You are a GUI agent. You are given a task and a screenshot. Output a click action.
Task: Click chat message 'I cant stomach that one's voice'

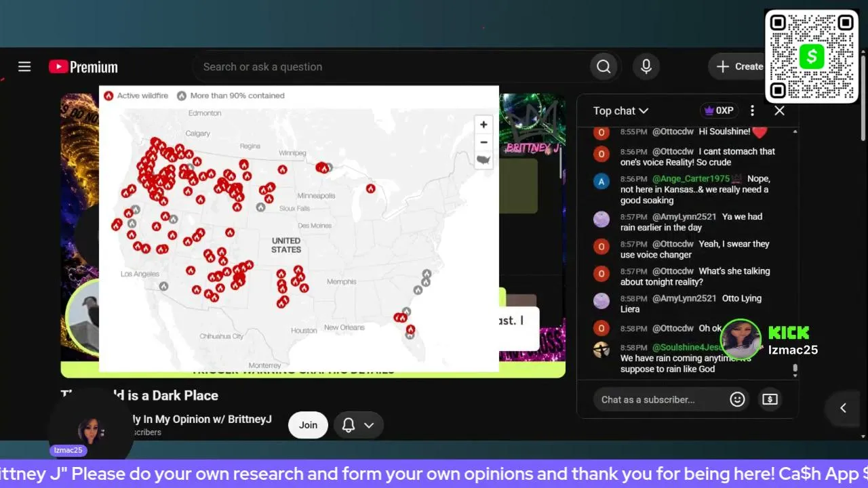coord(698,157)
